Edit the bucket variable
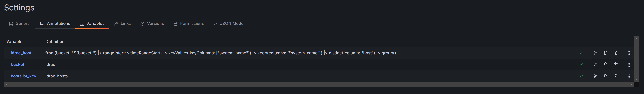The height and width of the screenshot is (94, 644). tap(18, 65)
